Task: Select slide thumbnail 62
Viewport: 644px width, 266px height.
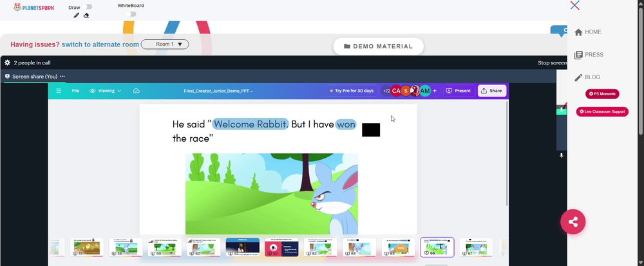Action: [x=281, y=247]
